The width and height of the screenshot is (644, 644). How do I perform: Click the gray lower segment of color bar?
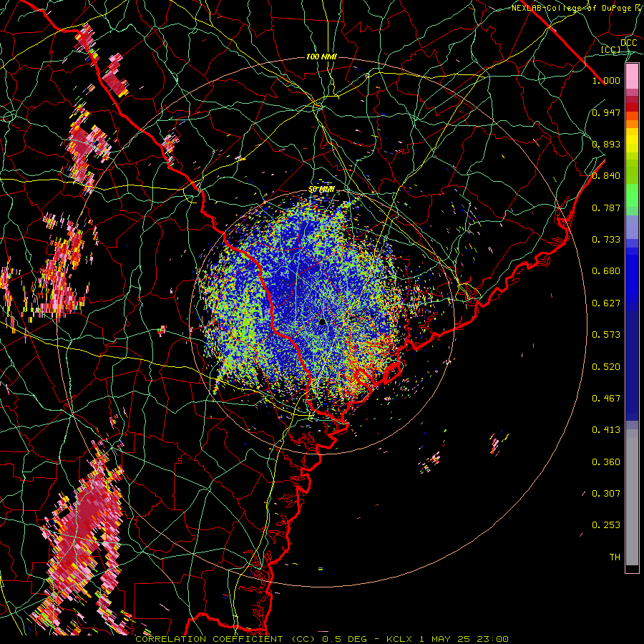[632, 497]
